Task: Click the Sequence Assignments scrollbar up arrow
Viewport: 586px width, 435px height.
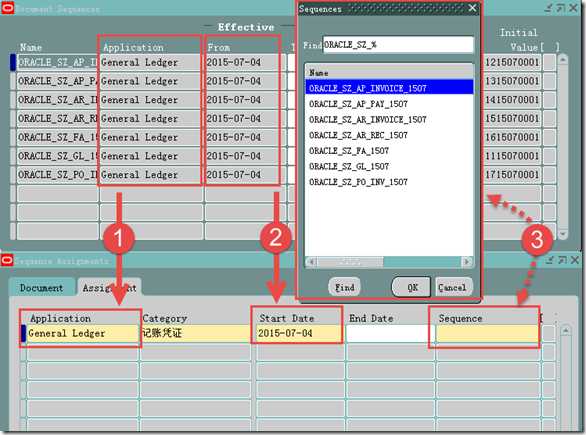Action: coord(565,331)
